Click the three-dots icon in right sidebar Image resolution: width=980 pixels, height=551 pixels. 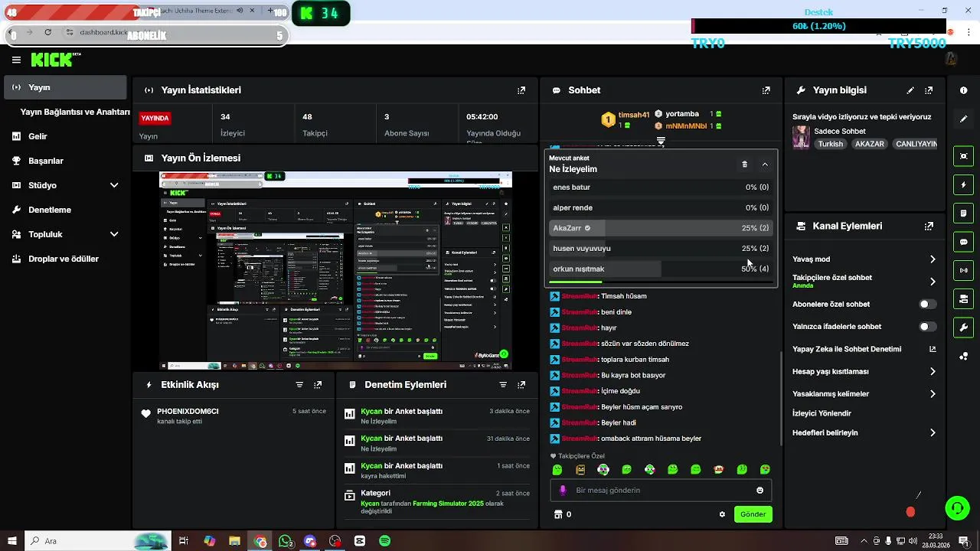coord(963,357)
